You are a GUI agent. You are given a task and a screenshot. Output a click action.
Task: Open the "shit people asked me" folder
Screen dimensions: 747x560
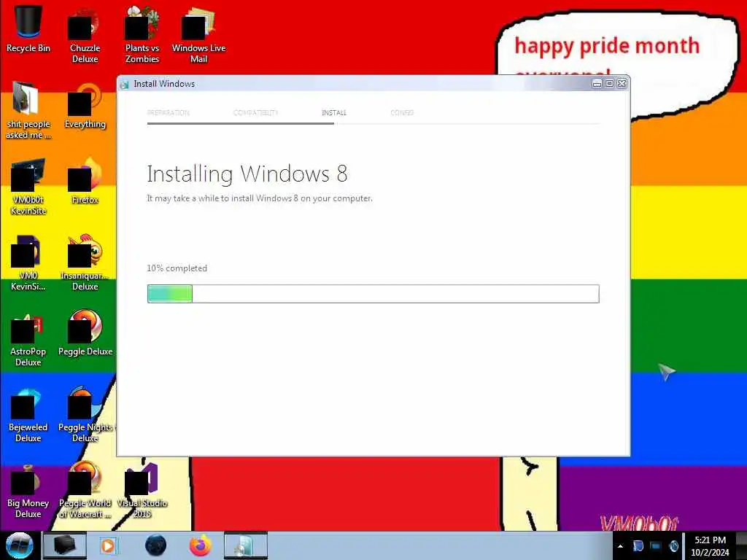tap(28, 109)
